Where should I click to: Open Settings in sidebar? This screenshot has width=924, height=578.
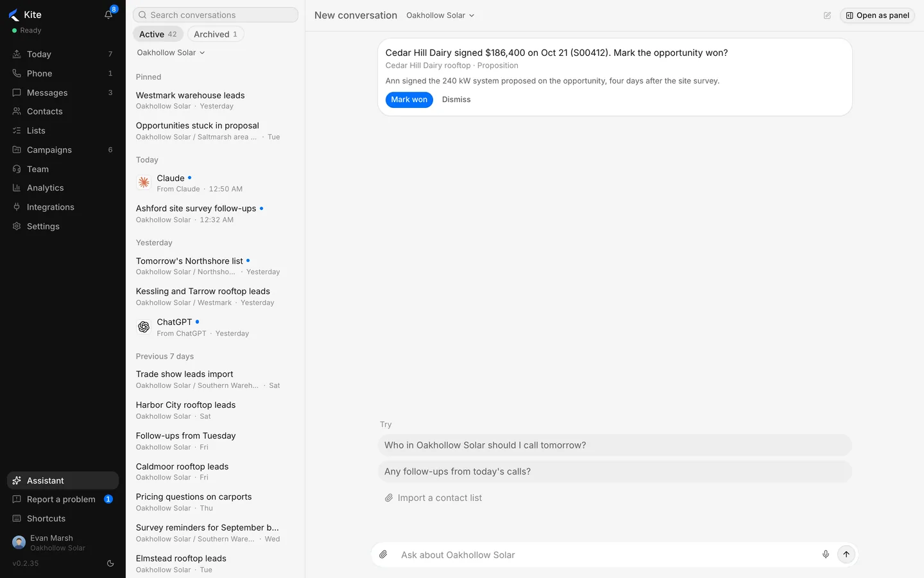pos(63,227)
